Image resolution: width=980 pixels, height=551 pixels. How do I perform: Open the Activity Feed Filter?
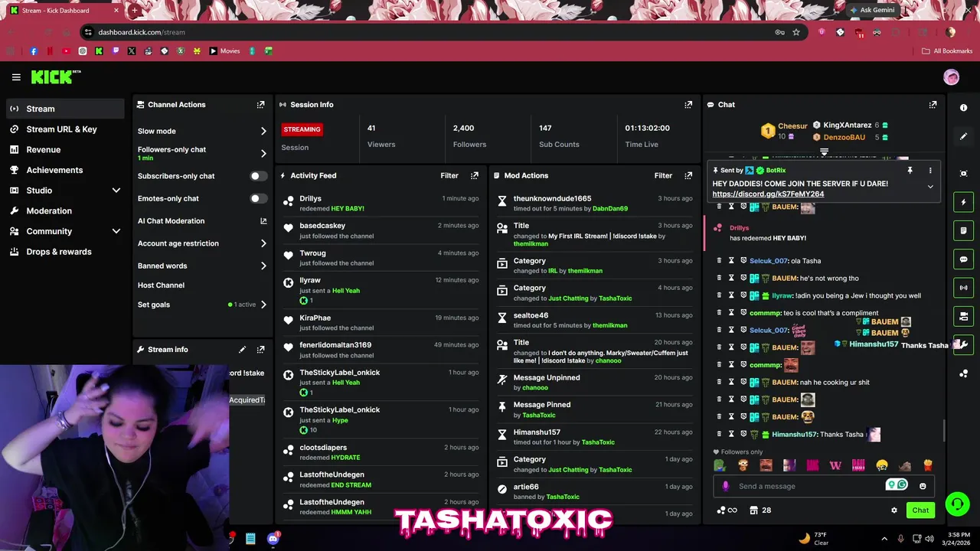pos(449,175)
